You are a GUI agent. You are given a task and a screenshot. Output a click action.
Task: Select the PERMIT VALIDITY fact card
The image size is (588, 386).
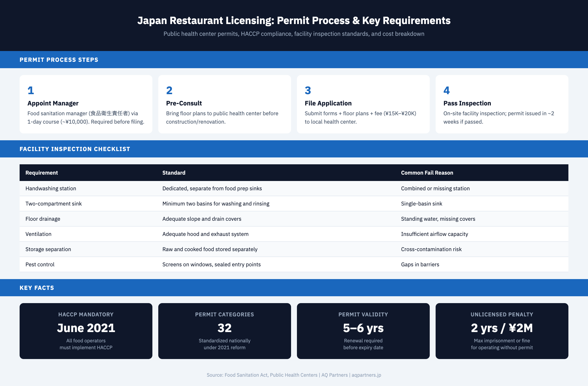click(x=363, y=331)
